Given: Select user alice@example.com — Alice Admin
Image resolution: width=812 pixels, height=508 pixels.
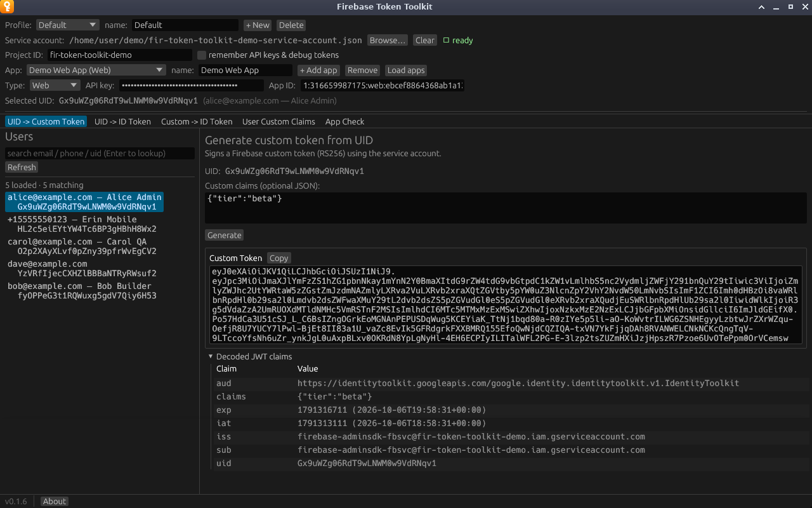Looking at the screenshot, I should point(84,202).
